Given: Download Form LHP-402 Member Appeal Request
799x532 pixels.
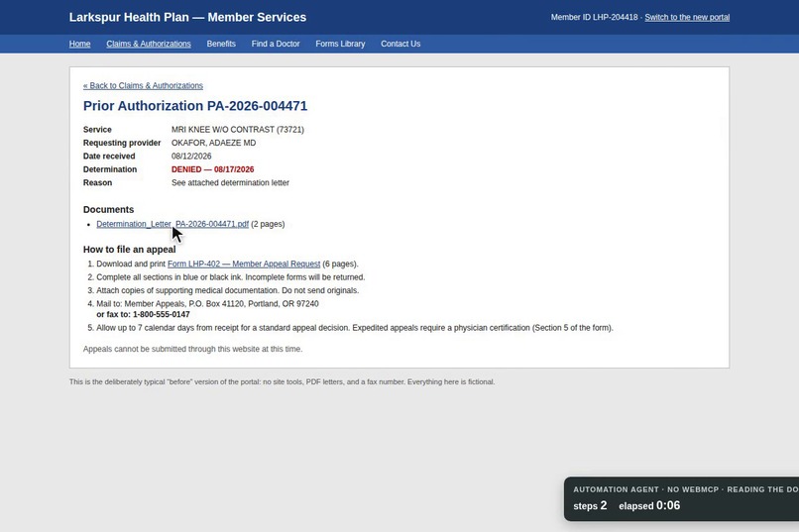Looking at the screenshot, I should [x=244, y=264].
